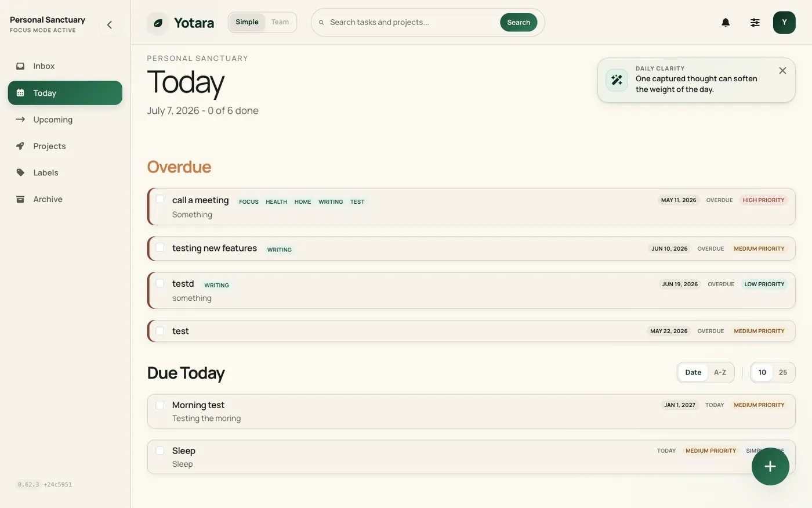
Task: Click the Personal Sanctuary workspace title
Action: click(x=48, y=20)
